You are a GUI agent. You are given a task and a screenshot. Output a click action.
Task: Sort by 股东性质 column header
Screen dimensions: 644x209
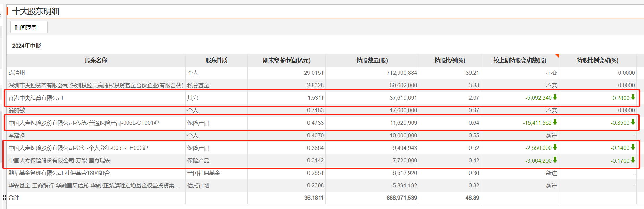(217, 61)
